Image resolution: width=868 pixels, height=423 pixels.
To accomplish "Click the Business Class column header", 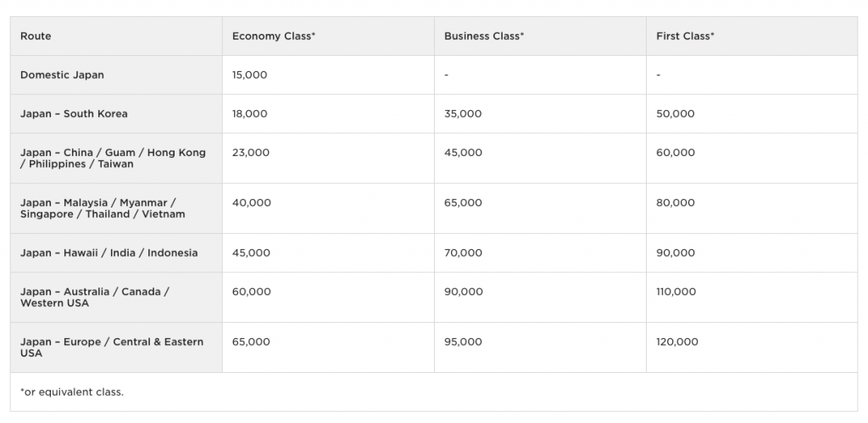I will [484, 36].
